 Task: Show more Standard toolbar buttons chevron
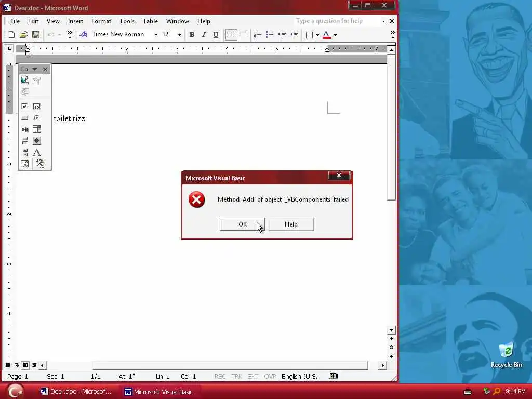[70, 35]
